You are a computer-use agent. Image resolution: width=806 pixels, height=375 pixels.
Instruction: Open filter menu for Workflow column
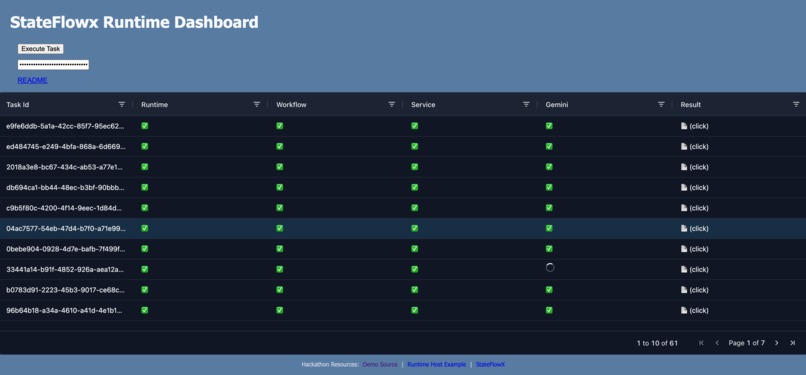click(x=392, y=104)
